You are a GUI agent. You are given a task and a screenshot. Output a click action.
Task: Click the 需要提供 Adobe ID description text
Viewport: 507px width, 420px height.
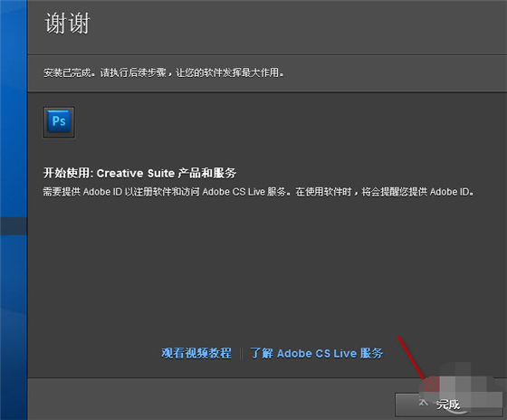point(258,192)
